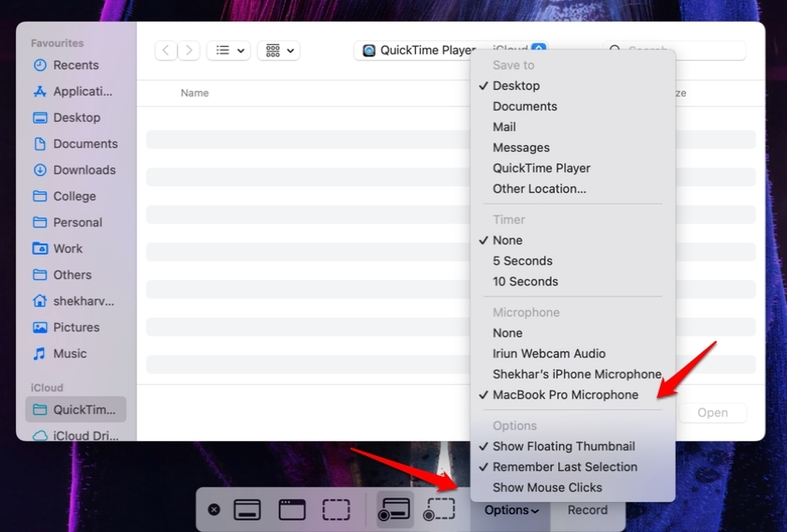787x532 pixels.
Task: Click the Open button in the dialog
Action: pyautogui.click(x=712, y=412)
